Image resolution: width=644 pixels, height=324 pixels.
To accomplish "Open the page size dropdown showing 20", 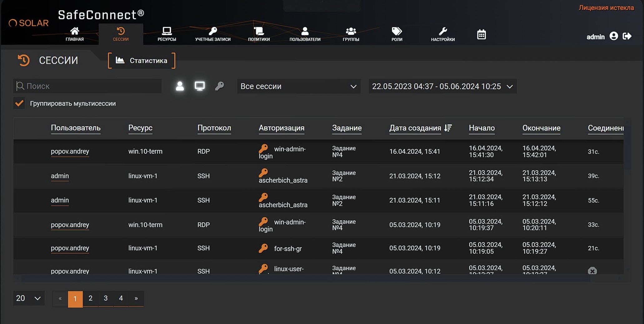I will click(x=29, y=298).
